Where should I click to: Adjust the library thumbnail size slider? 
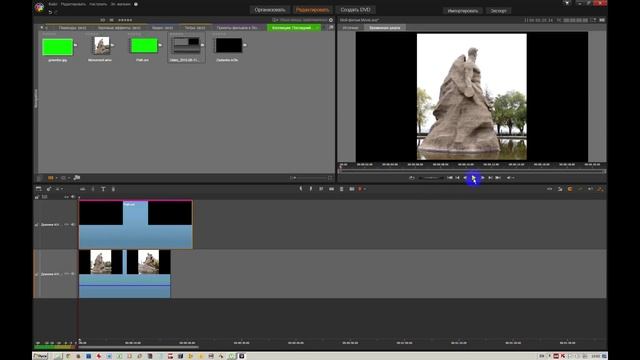[311, 178]
